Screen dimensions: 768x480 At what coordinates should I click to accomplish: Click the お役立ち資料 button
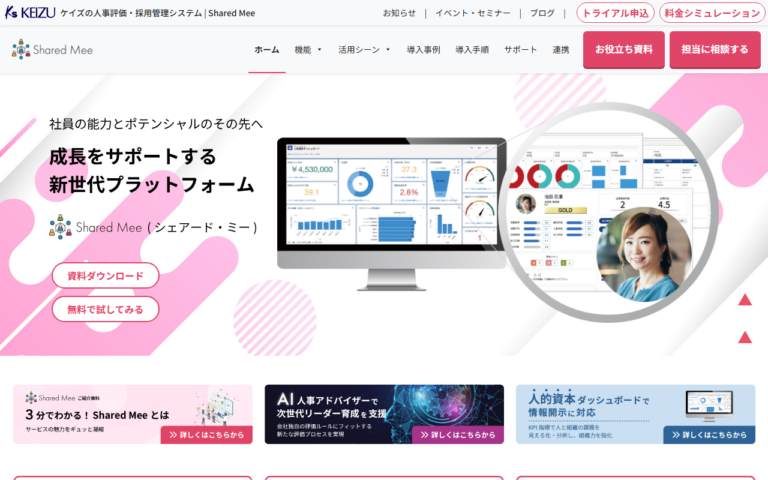pyautogui.click(x=624, y=49)
